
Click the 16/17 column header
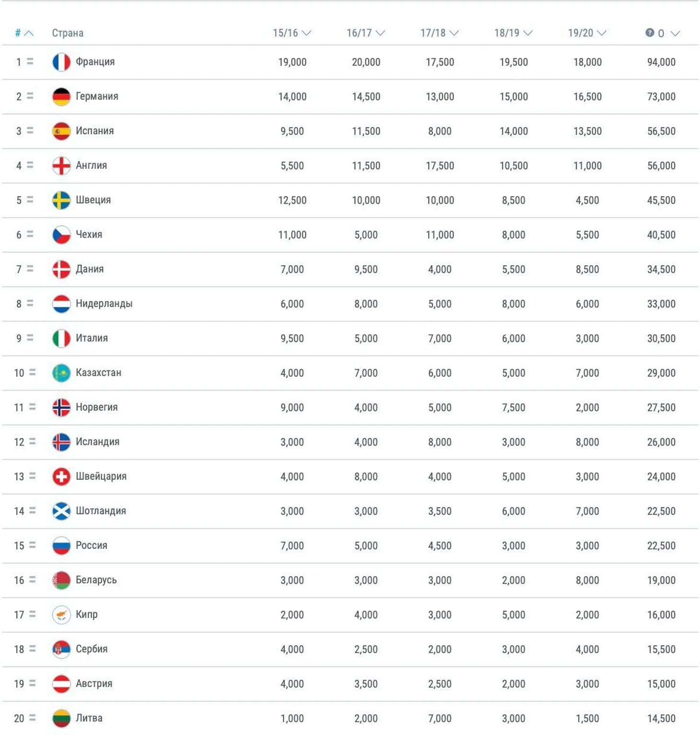366,33
